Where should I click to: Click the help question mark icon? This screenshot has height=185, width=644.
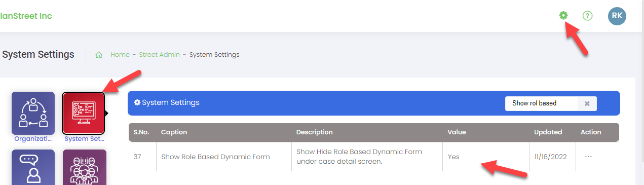tap(587, 16)
